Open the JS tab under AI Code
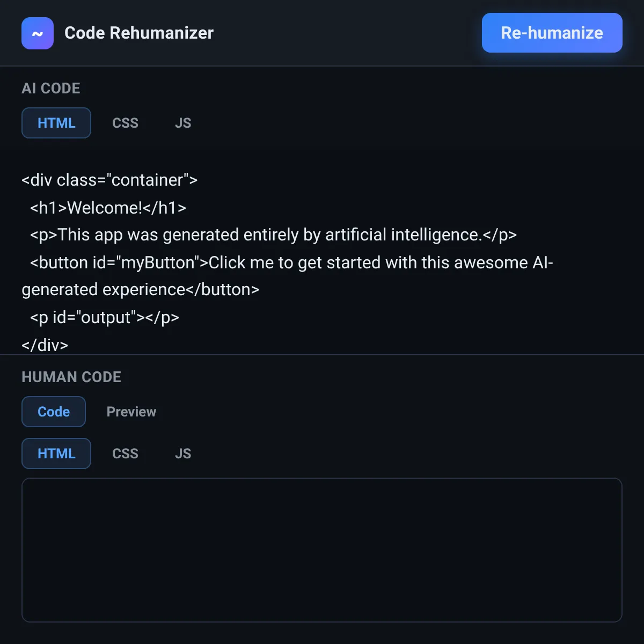Image resolution: width=644 pixels, height=644 pixels. point(183,123)
